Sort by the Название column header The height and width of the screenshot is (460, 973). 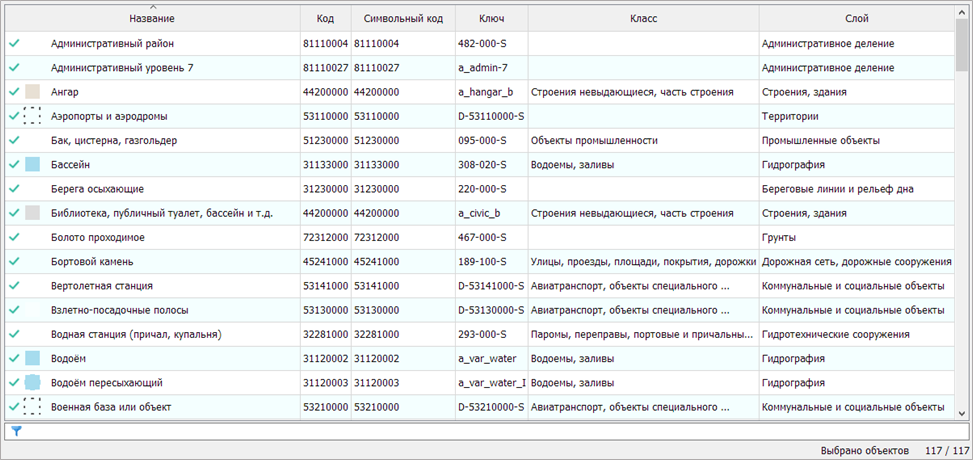152,19
